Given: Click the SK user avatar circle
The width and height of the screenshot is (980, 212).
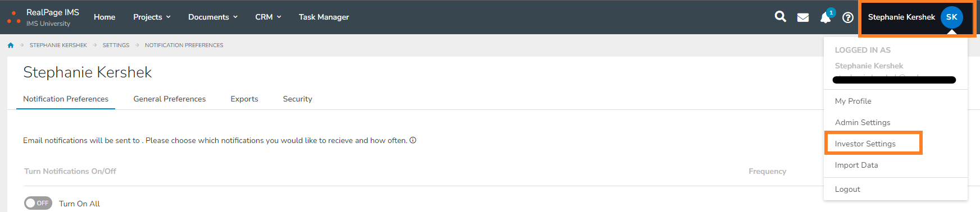Looking at the screenshot, I should tap(952, 17).
